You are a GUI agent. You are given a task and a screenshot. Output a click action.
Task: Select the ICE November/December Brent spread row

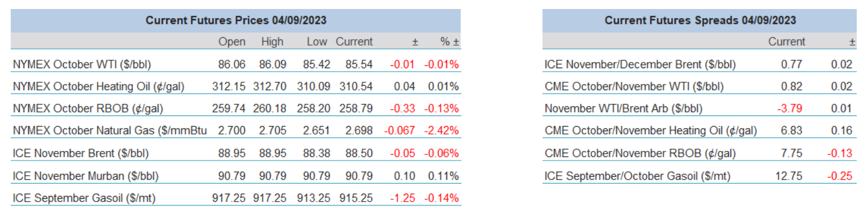[699, 64]
